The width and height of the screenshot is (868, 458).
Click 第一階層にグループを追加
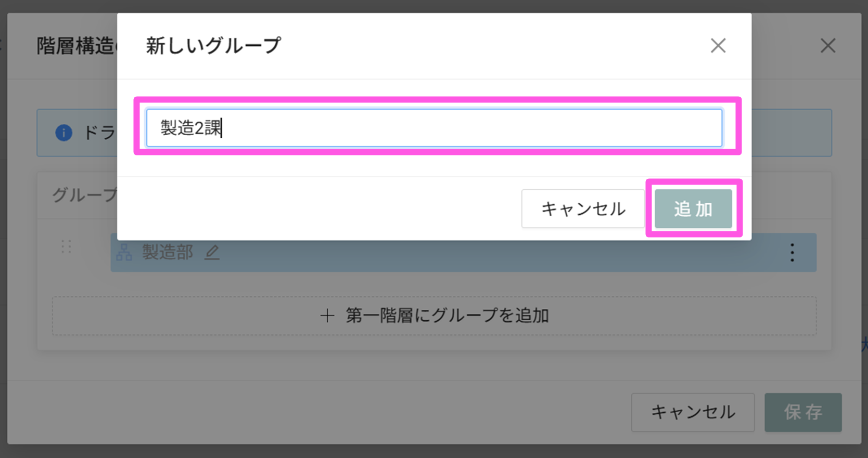click(x=447, y=316)
